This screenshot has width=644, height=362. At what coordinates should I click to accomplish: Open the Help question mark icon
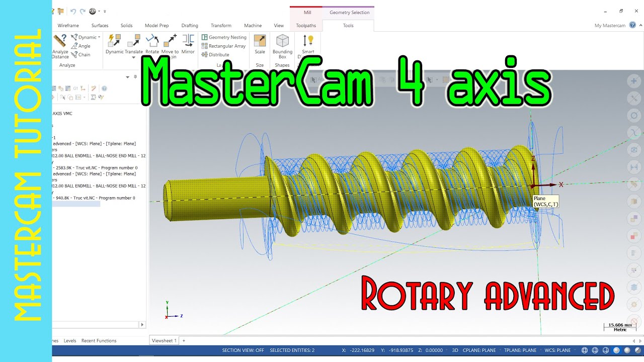coord(632,25)
